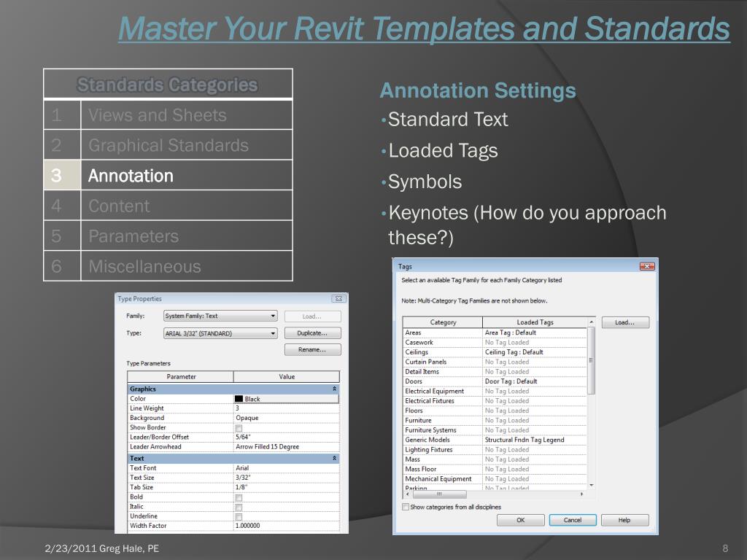
Task: Select Width Factor value 1.000000
Action: click(x=286, y=526)
